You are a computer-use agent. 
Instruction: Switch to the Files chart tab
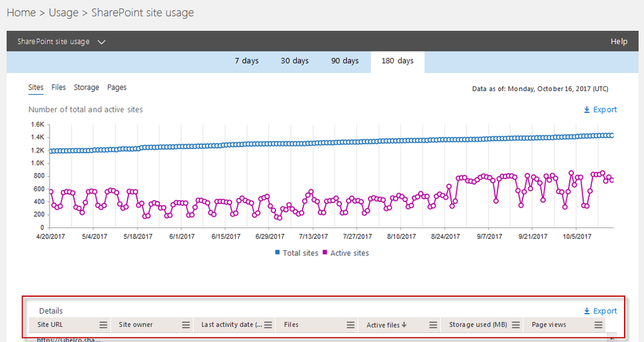click(58, 88)
